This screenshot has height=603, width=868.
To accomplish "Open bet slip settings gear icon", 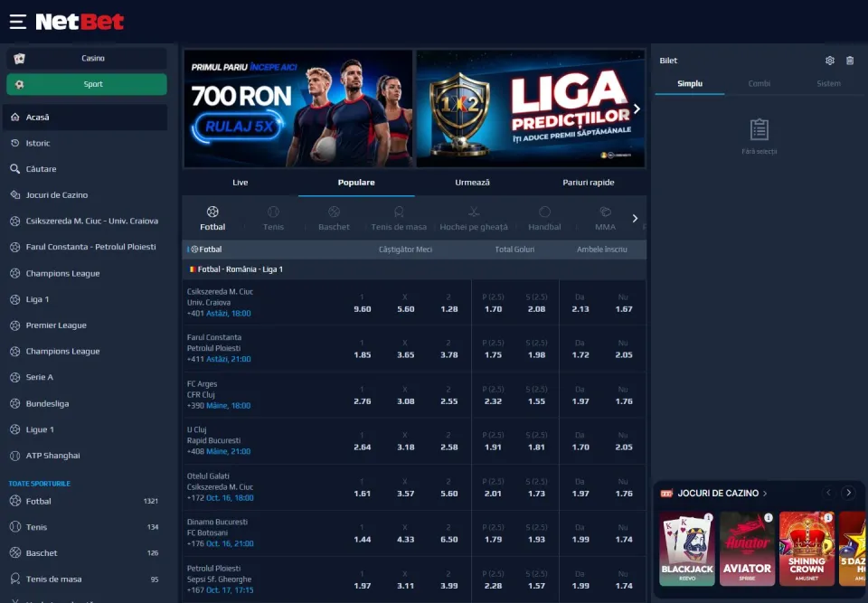I will click(830, 61).
